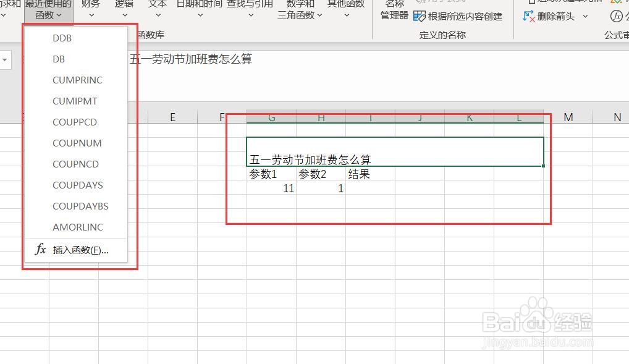The image size is (629, 364).
Task: Click the cell labeled 结果
Action: point(370,174)
